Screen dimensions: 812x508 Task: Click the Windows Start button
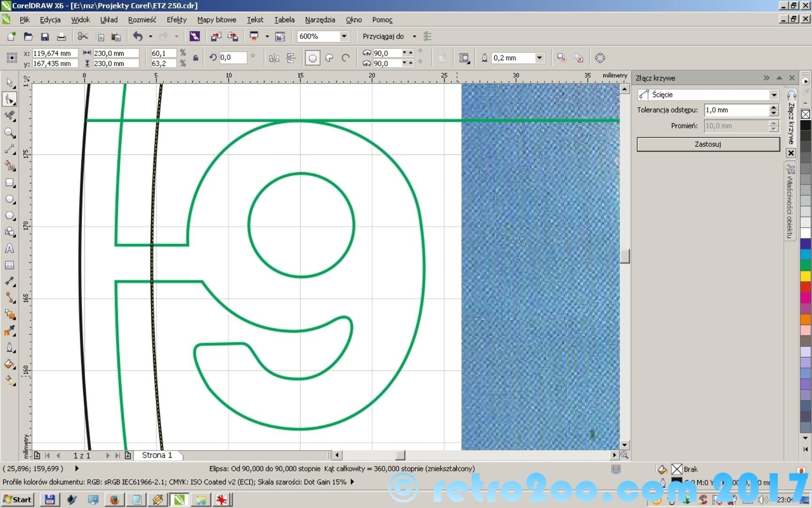17,500
